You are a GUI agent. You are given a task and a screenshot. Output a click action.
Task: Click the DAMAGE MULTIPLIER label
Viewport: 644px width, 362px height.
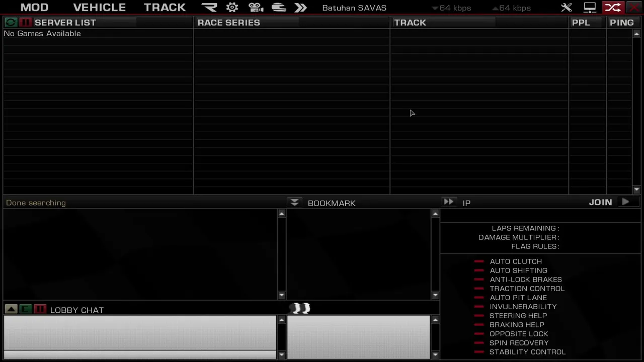coord(519,237)
